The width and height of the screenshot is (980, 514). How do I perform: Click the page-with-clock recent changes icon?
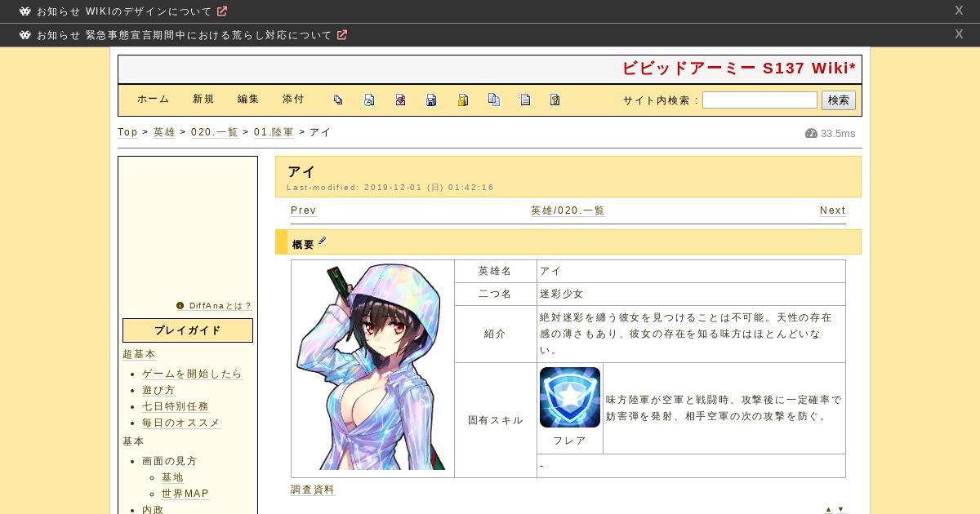[369, 100]
